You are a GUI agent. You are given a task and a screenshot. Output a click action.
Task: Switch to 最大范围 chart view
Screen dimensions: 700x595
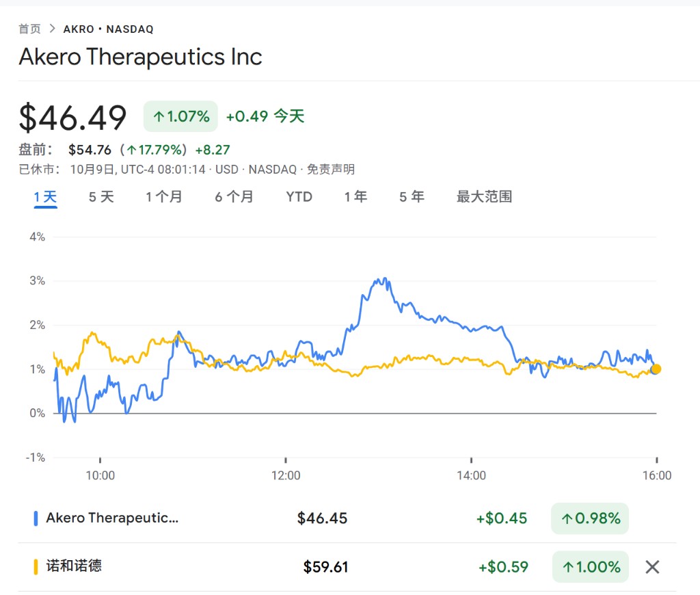pyautogui.click(x=484, y=197)
